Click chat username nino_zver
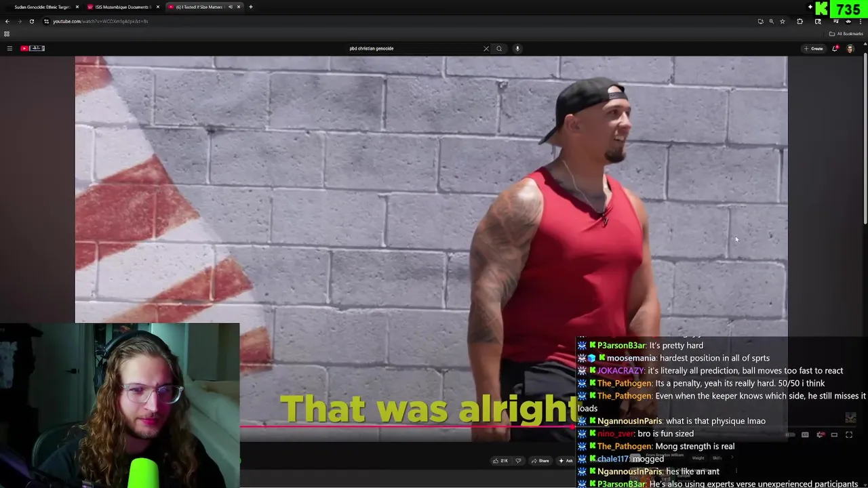 click(x=615, y=434)
